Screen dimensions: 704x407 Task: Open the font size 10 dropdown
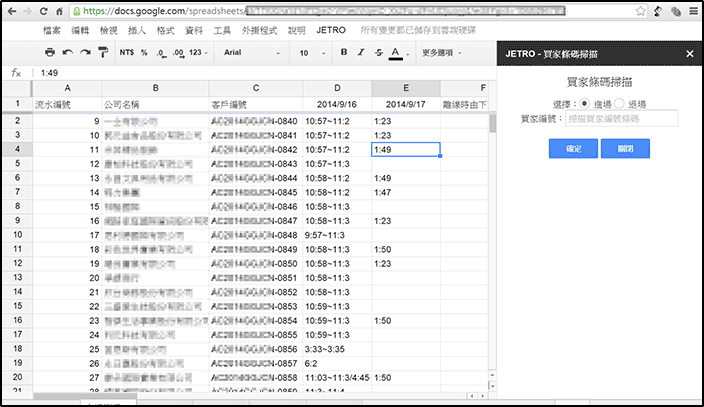pos(311,52)
